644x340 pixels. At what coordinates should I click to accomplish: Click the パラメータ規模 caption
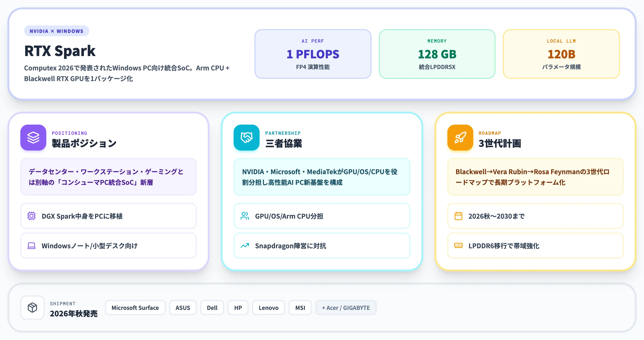pyautogui.click(x=561, y=67)
